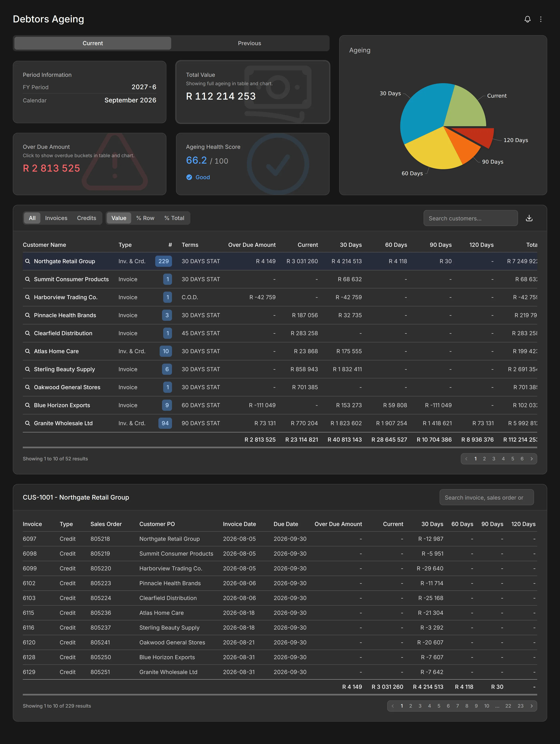Click magnifier icon beside Sterling Beauty Supply
The image size is (560, 744).
point(28,369)
